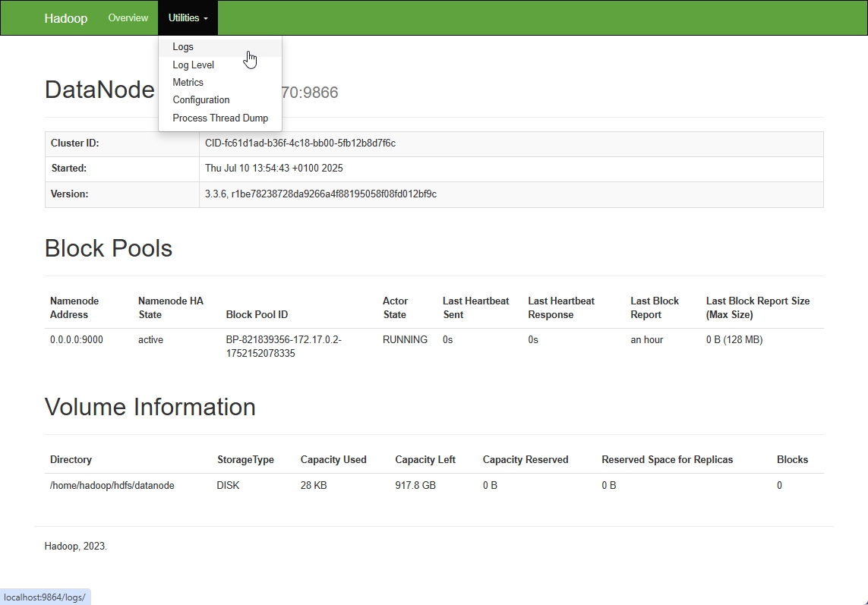Click the Hadoop brand link

[x=65, y=18]
